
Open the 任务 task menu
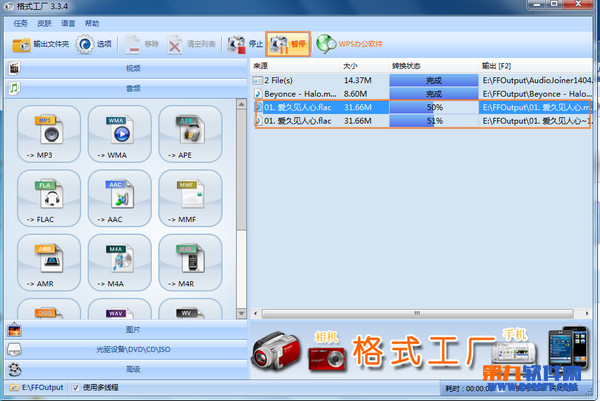click(21, 24)
